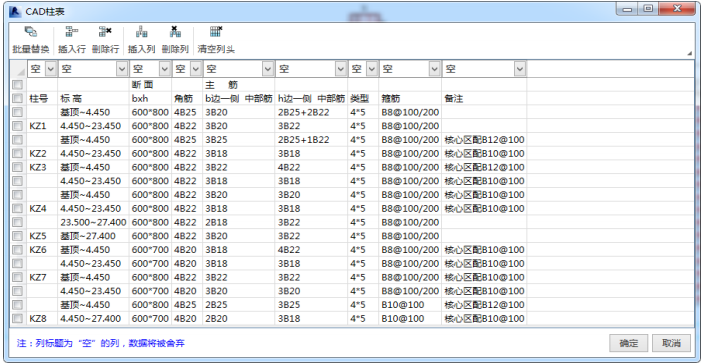The height and width of the screenshot is (364, 701).
Task: Select the 4.450~27.400 cell in KZ8 row
Action: [x=93, y=319]
